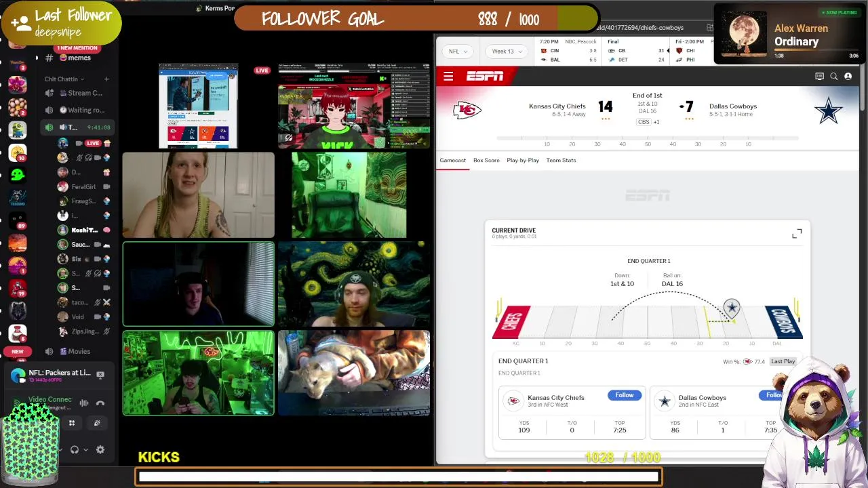The image size is (868, 488).
Task: Open the Discord activities grid button
Action: click(x=71, y=423)
